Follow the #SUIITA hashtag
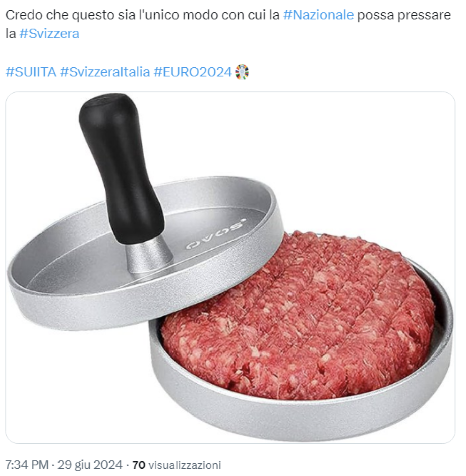Screen dimensions: 466x476 tap(31, 72)
